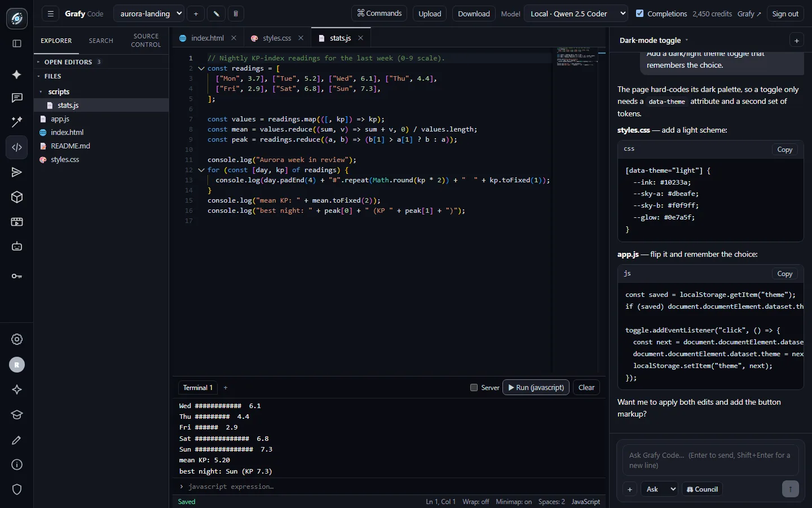Click the Upload button
Viewport: 812px width, 508px height.
pos(430,14)
